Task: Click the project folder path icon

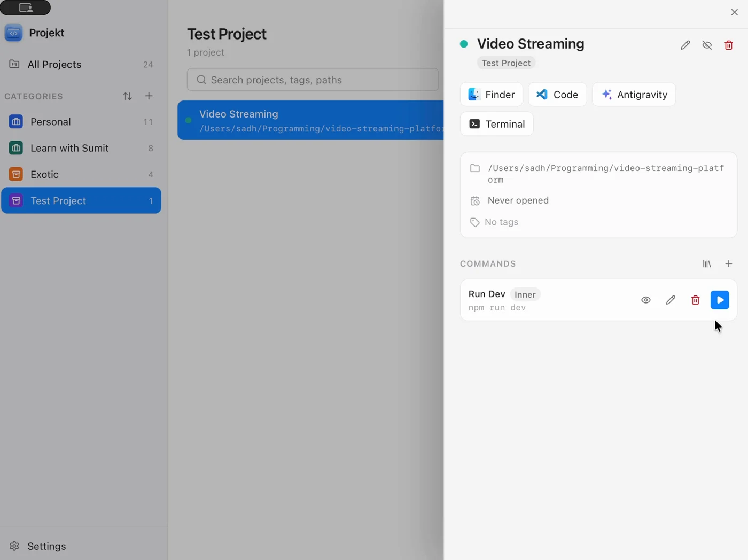Action: (474, 168)
